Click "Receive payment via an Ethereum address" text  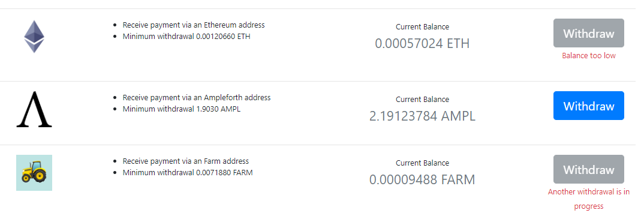click(194, 25)
